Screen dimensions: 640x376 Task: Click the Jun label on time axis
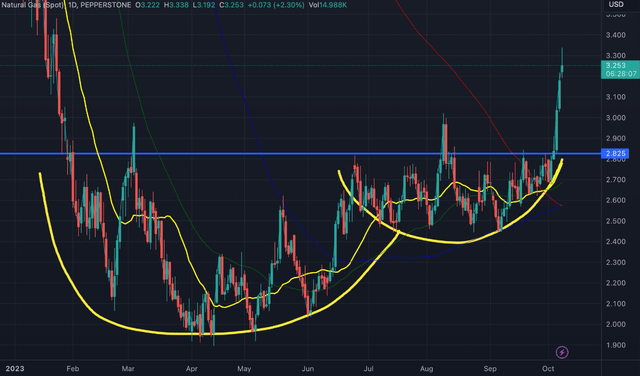(x=307, y=369)
